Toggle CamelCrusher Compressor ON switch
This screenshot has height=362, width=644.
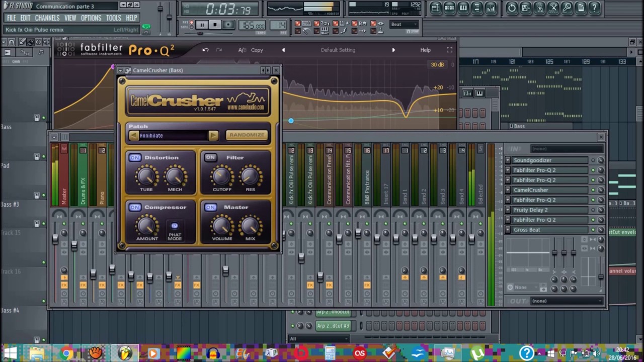[x=135, y=207]
